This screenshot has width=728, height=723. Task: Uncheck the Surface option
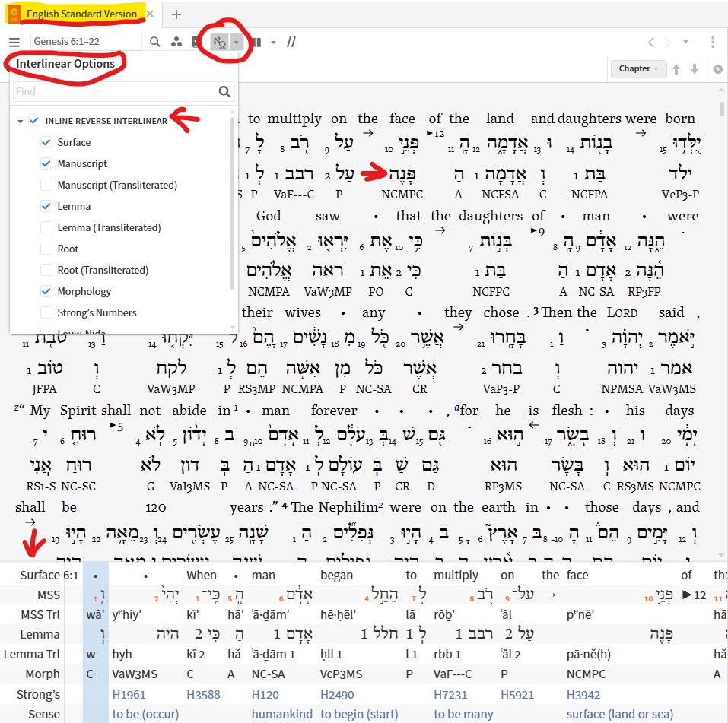click(46, 142)
